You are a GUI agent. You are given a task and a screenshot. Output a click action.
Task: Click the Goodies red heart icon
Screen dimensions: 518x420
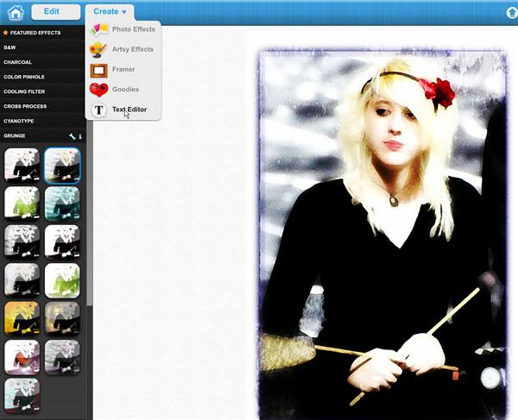98,90
